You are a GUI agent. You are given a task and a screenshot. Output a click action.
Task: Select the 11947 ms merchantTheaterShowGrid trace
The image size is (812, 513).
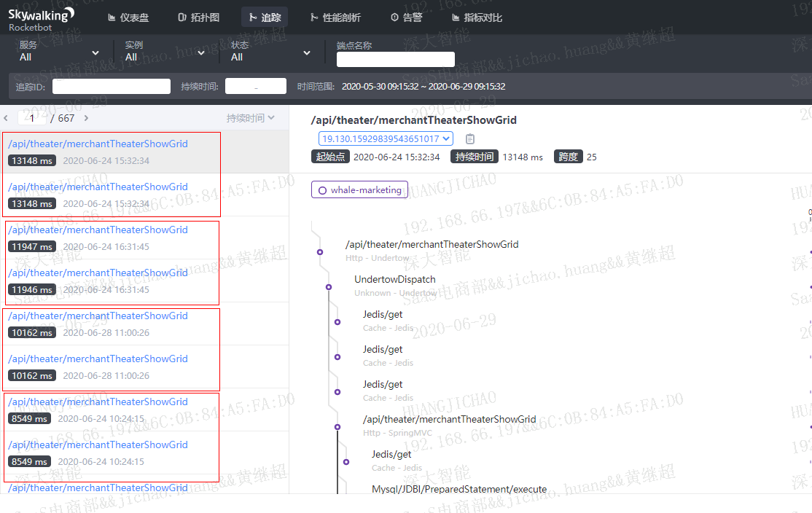pos(144,238)
